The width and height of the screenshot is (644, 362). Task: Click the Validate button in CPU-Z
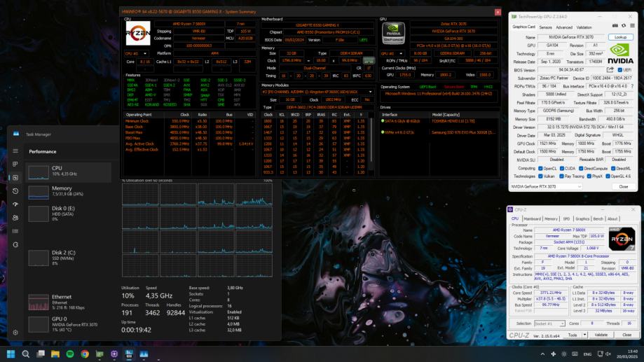600,335
